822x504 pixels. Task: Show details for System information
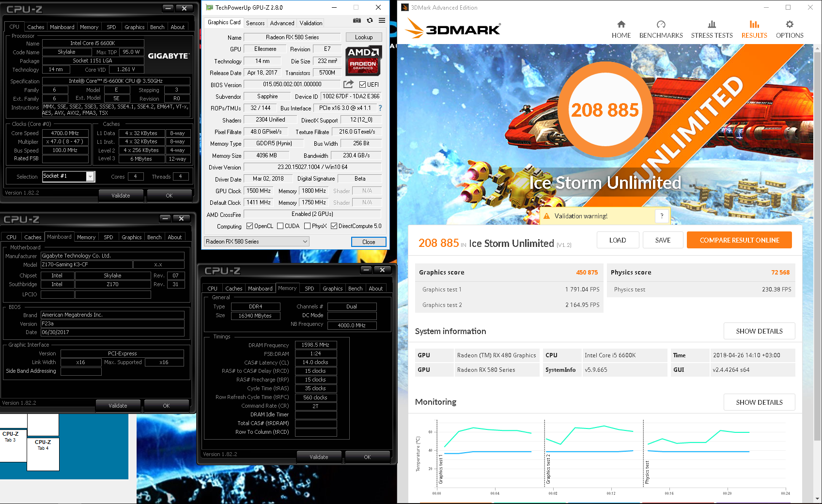(x=759, y=331)
